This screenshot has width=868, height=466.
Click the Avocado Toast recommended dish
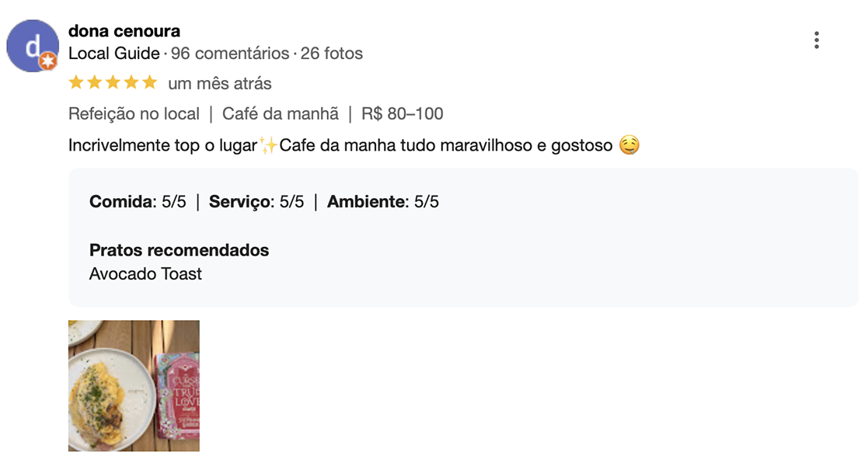point(145,274)
